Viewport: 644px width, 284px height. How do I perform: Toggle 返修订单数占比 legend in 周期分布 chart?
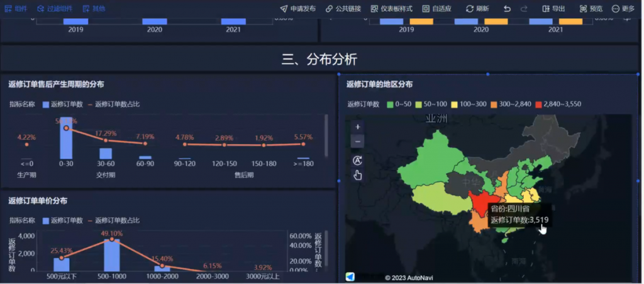coord(114,105)
